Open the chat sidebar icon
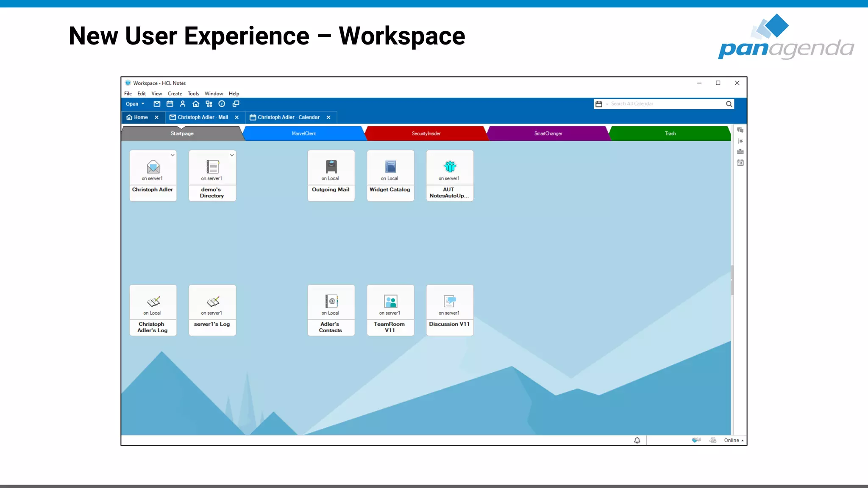This screenshot has width=868, height=488. (740, 130)
